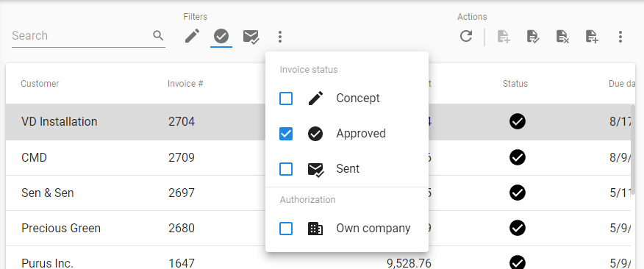The image size is (644, 269).
Task: Click status icon in Sen & Sen row
Action: click(x=518, y=193)
